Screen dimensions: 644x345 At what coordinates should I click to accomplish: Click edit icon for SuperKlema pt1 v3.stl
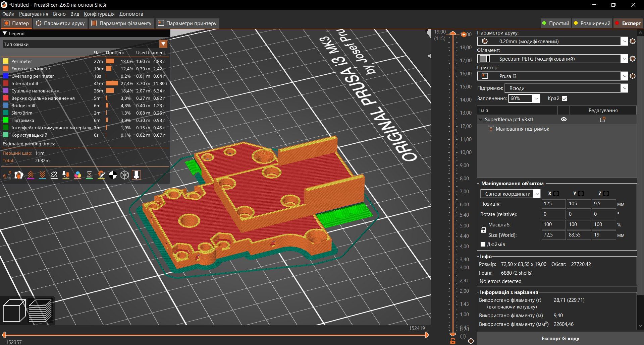click(x=602, y=120)
